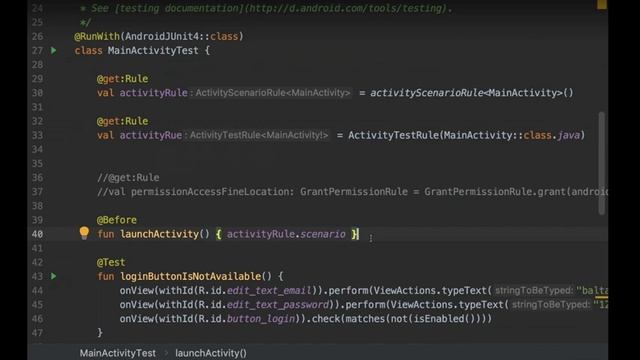
Task: Select edit_text_password id reference
Action: 277,305
